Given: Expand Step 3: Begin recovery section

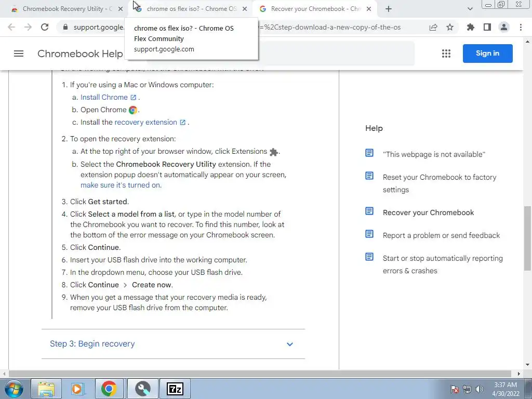Looking at the screenshot, I should click(173, 344).
